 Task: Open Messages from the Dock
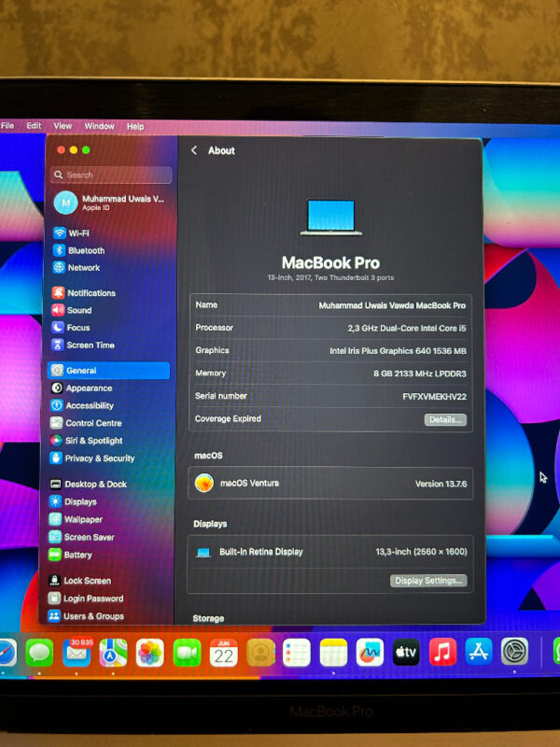point(39,653)
